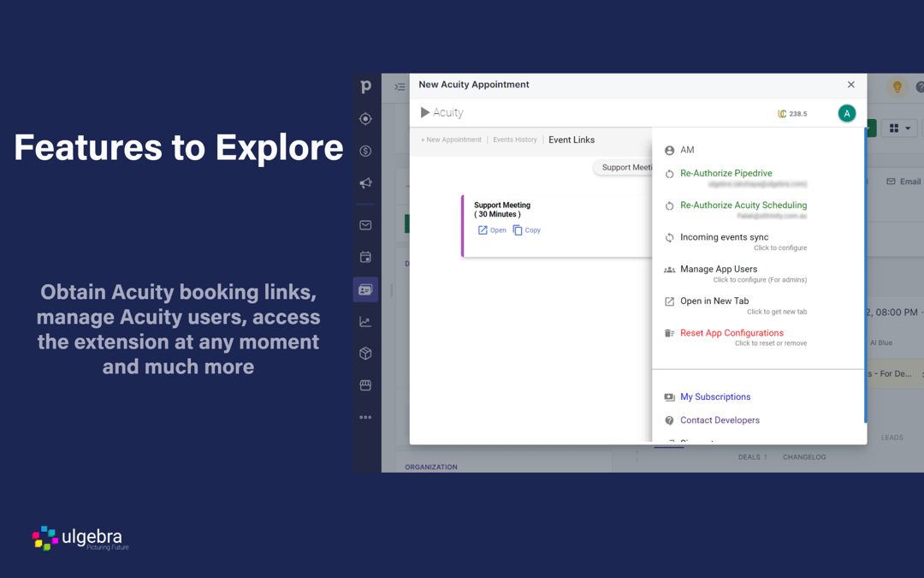Click Re-Authorize Acuity Scheduling
This screenshot has height=578, width=924.
[743, 205]
